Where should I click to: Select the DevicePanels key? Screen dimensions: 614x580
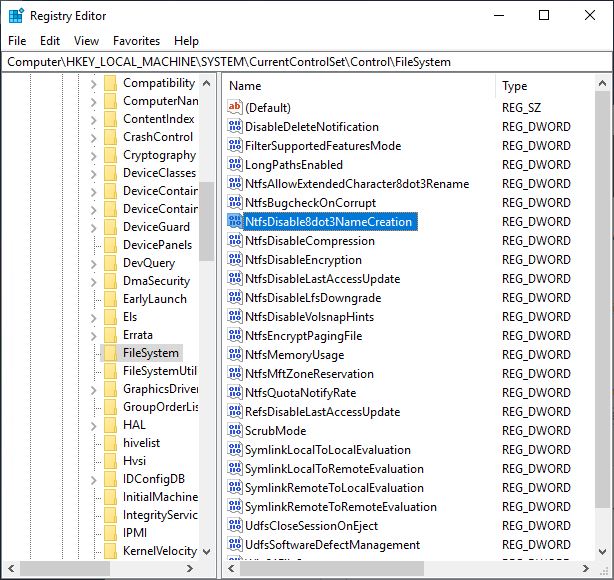[157, 245]
